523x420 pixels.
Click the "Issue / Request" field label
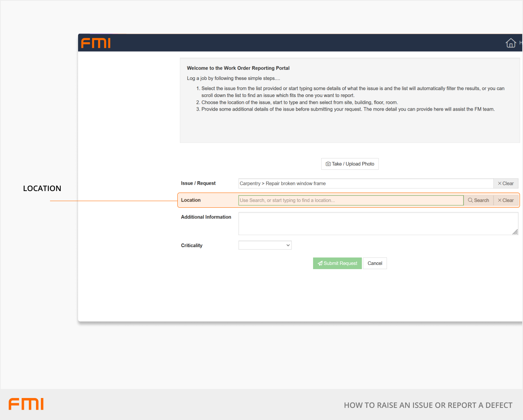[x=198, y=183]
